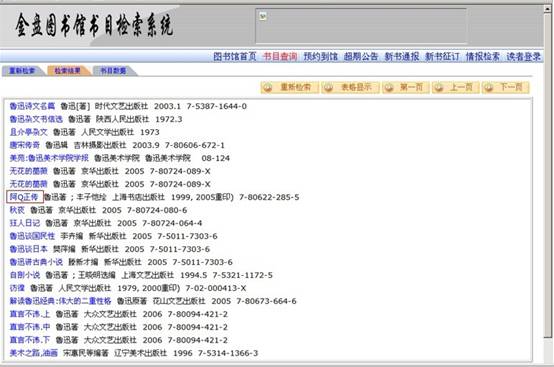Click the ISBN text 7-80724-064-4
Image resolution: width=554 pixels, height=367 pixels.
point(172,223)
